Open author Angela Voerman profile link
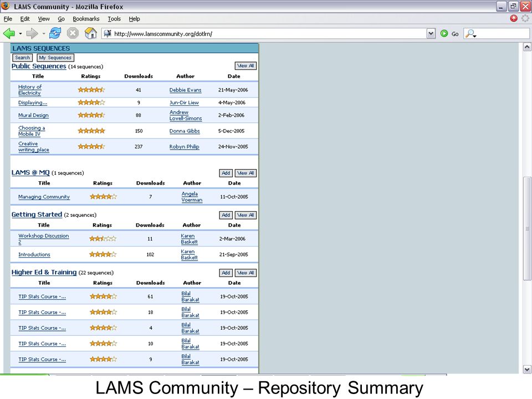This screenshot has height=399, width=532. [x=192, y=197]
